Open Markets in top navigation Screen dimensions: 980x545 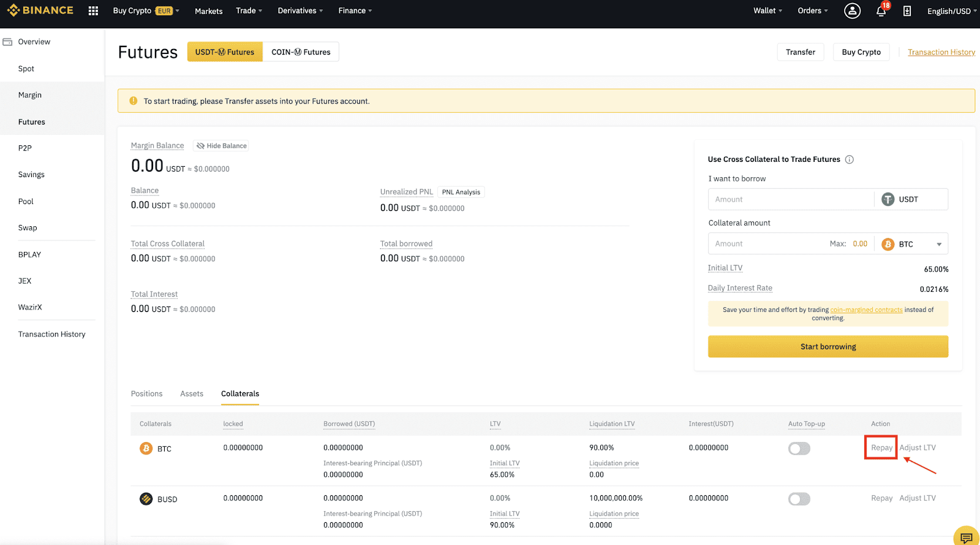point(208,11)
